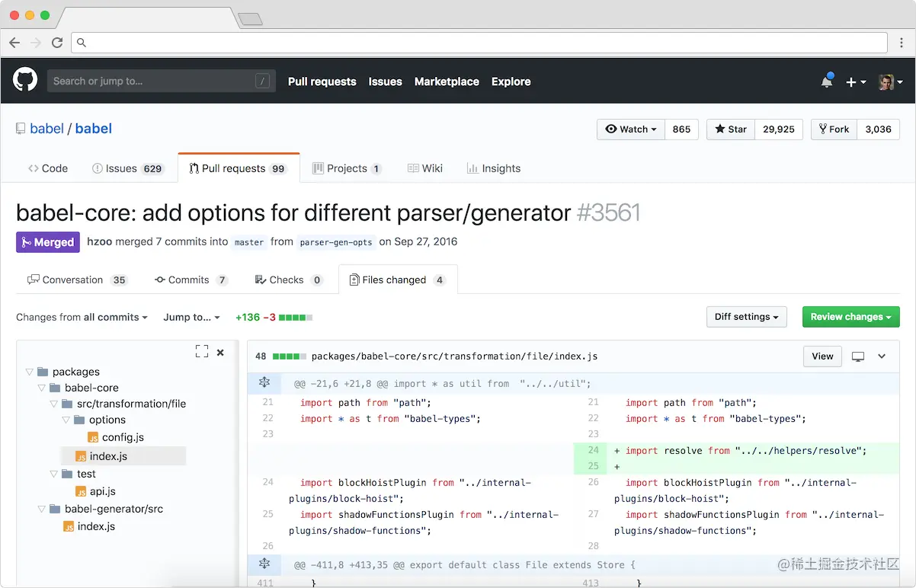Expand hidden lines above the @@ -21,6 hunk
This screenshot has height=588, width=916.
264,383
